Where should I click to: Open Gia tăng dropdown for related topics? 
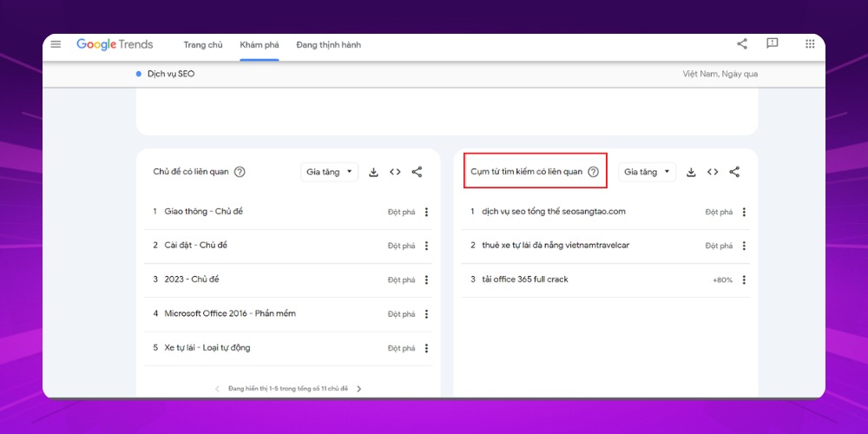tap(329, 172)
